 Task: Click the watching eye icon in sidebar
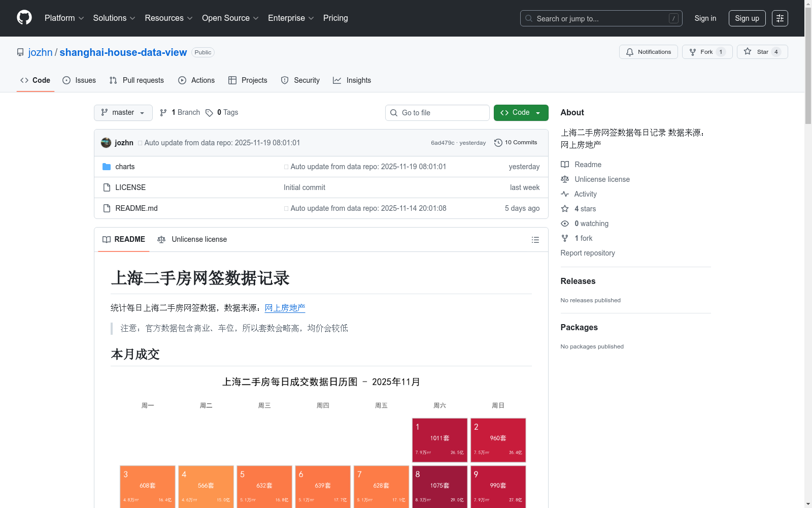coord(564,224)
